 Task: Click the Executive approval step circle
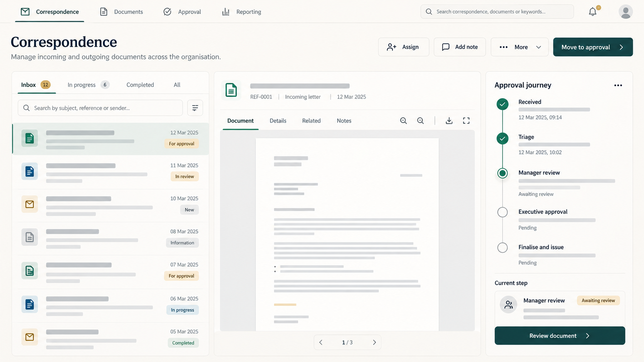502,212
